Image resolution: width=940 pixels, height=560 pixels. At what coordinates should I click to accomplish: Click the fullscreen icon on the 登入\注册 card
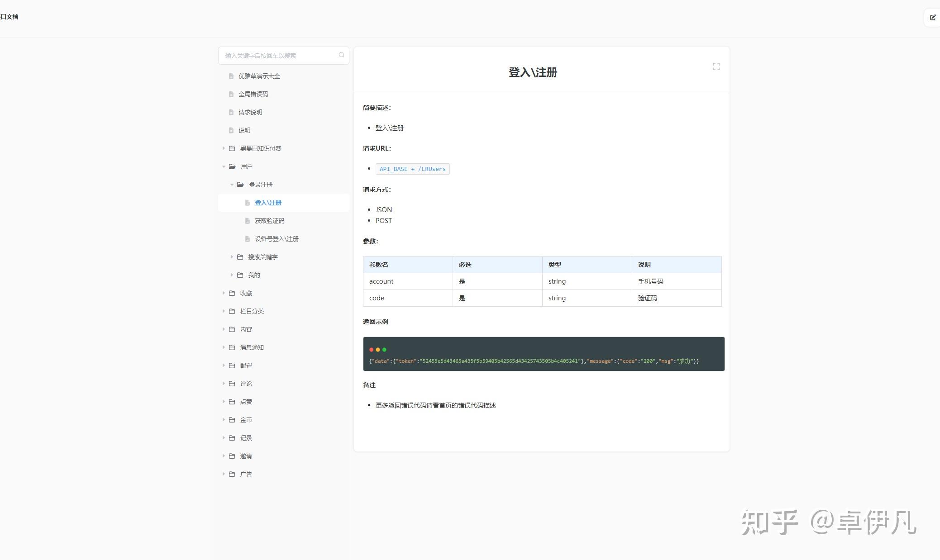tap(716, 66)
